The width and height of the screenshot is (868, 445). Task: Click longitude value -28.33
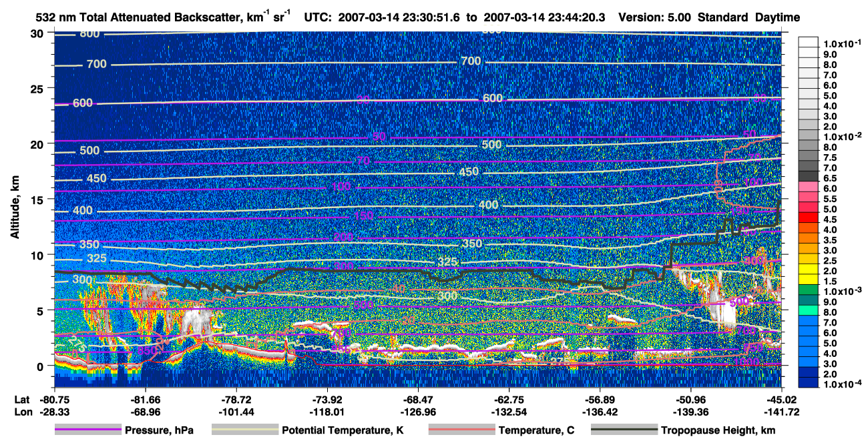tap(54, 412)
